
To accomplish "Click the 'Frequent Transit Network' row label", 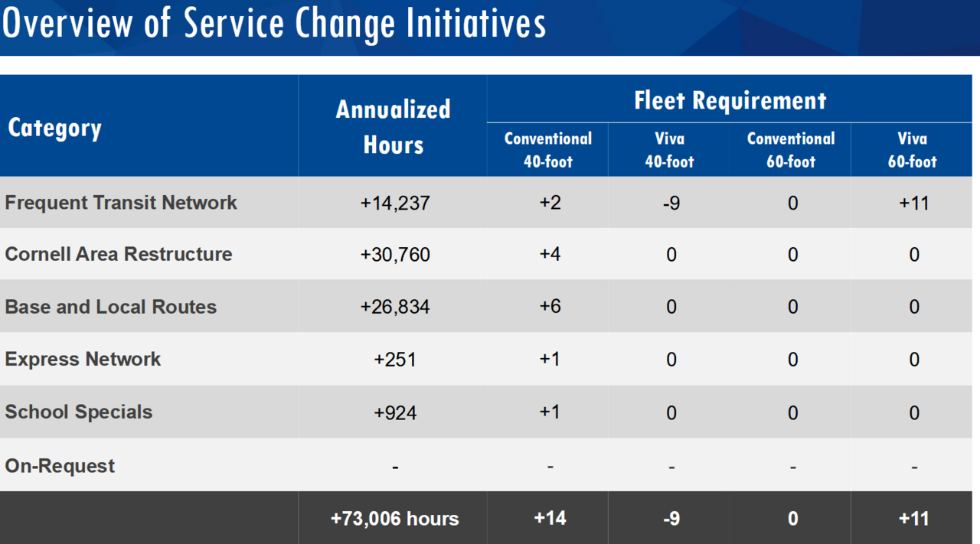I will coord(121,203).
